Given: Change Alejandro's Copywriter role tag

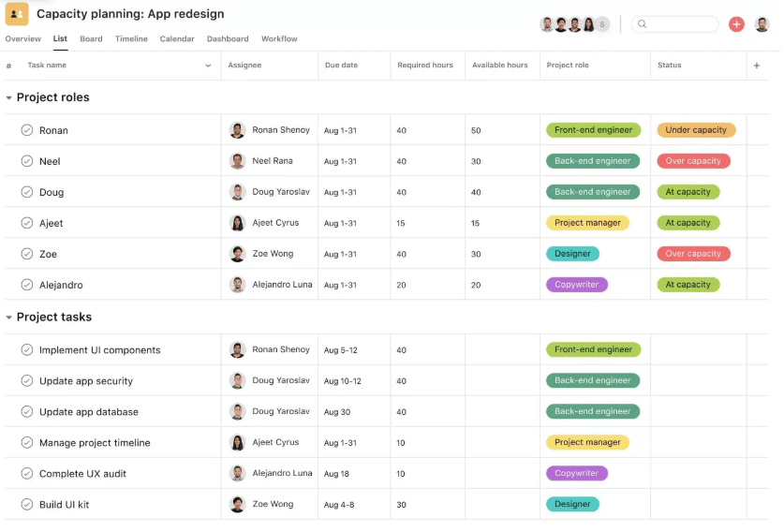Looking at the screenshot, I should [576, 285].
